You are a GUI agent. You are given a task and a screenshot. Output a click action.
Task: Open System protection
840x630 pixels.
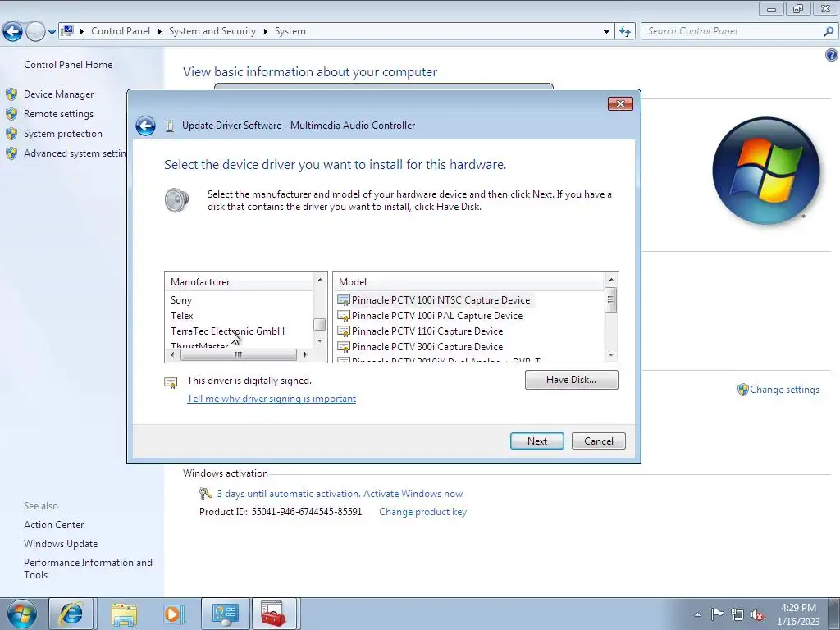coord(62,134)
